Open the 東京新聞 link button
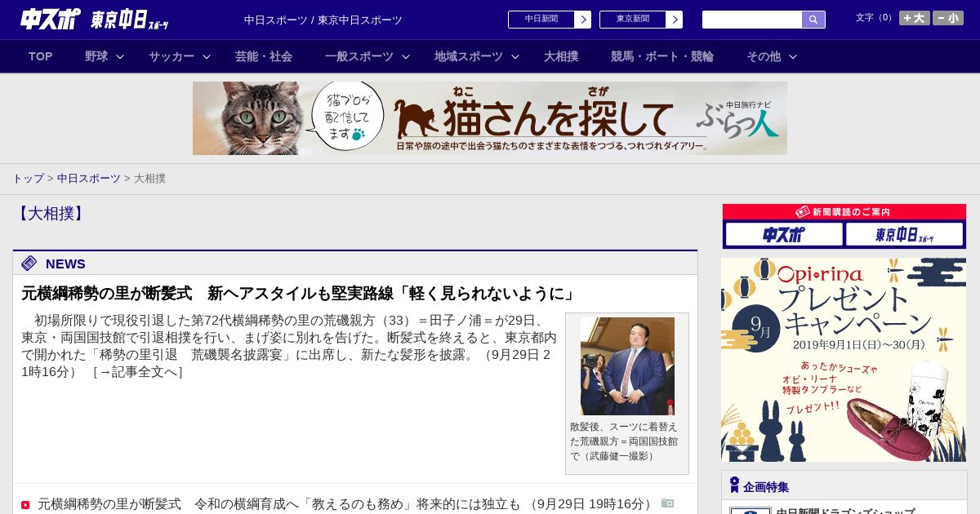Viewport: 980px width, 514px height. point(633,20)
